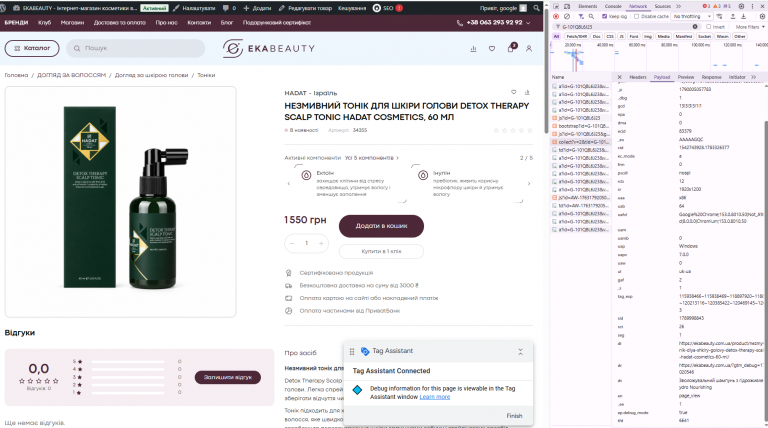Open the Preview tab of the request
Screen dimensions: 768x428
[686, 77]
